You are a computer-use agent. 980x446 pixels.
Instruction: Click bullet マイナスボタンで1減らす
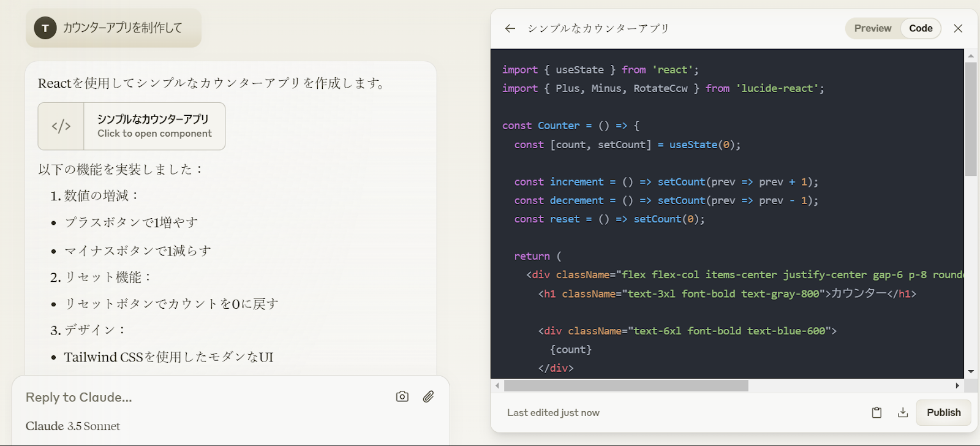point(138,251)
